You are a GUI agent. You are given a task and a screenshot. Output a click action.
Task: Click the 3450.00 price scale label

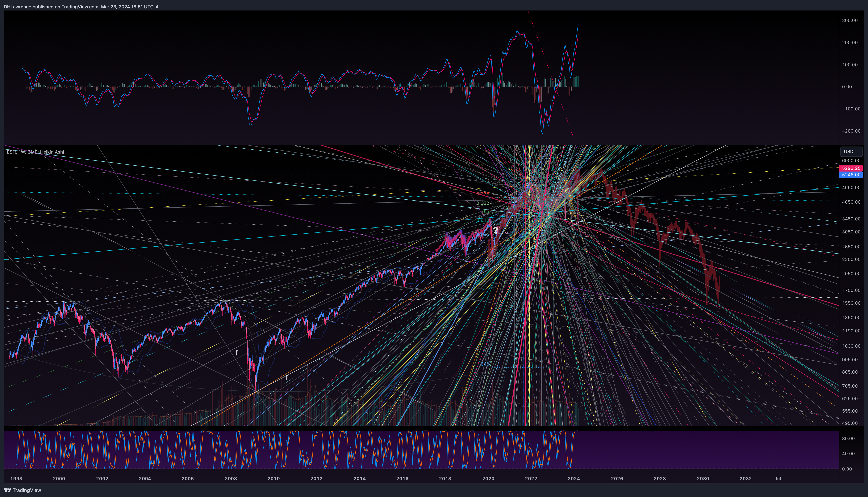pos(851,219)
